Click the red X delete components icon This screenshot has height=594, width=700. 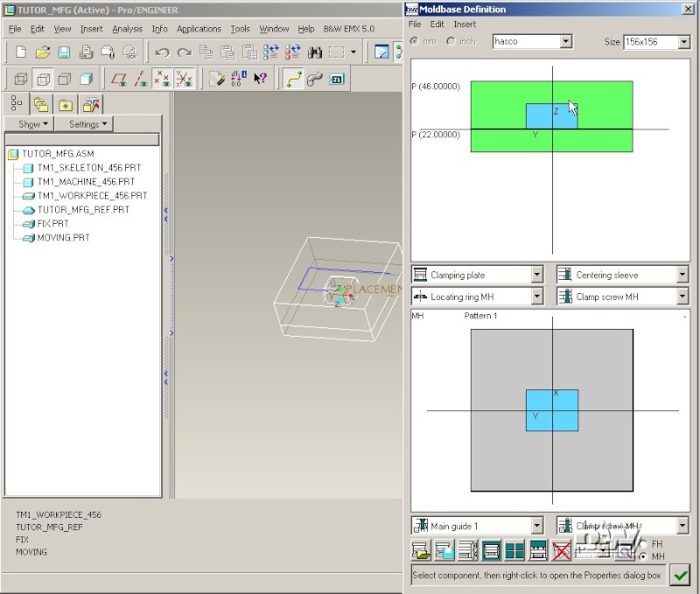(x=561, y=550)
